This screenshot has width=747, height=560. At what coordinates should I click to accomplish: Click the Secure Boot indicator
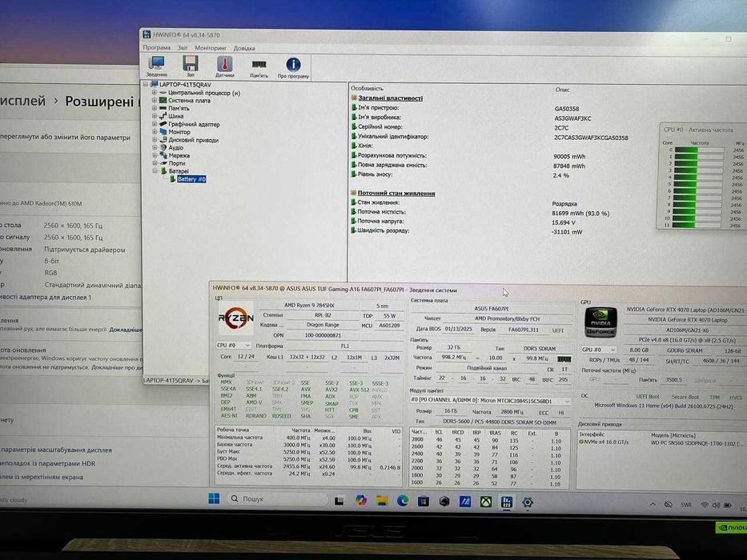tap(685, 397)
